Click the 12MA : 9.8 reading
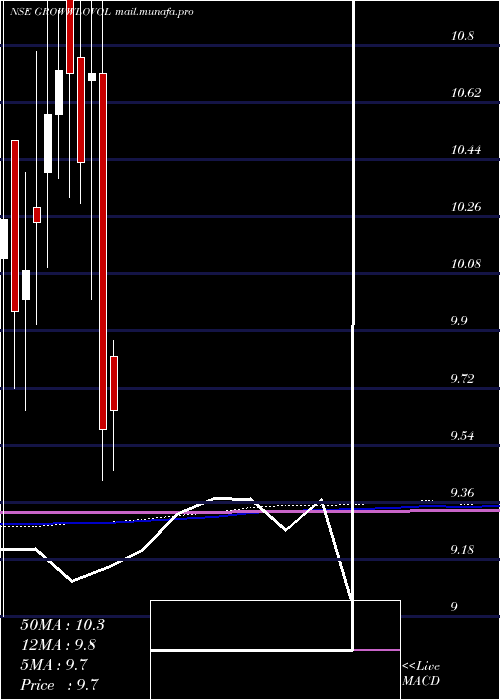The image size is (500, 700). pos(58,645)
